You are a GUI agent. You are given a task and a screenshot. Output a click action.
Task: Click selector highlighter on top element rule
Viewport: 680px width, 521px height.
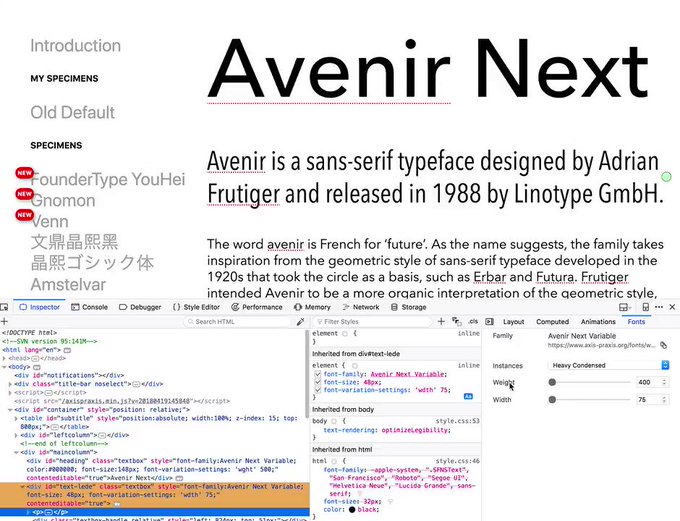click(345, 334)
